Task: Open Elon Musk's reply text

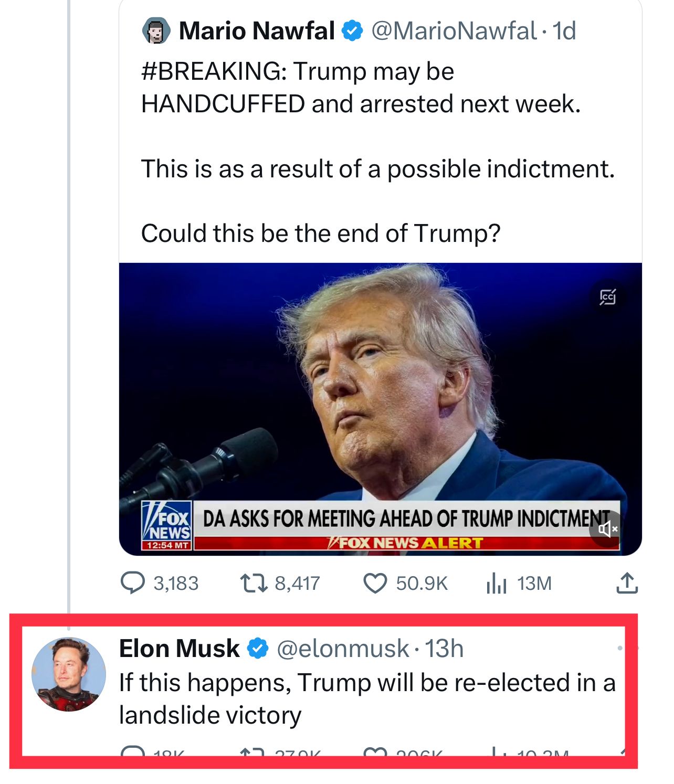Action: pyautogui.click(x=366, y=698)
